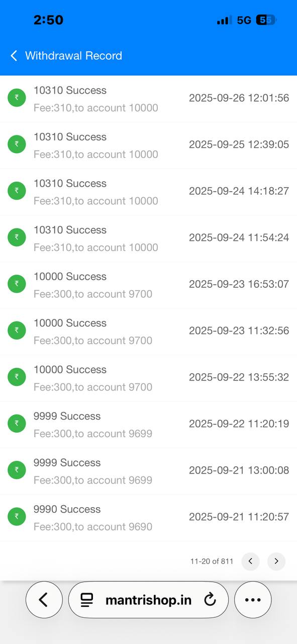
Task: Tap the page reload icon in the browser bar
Action: click(210, 600)
